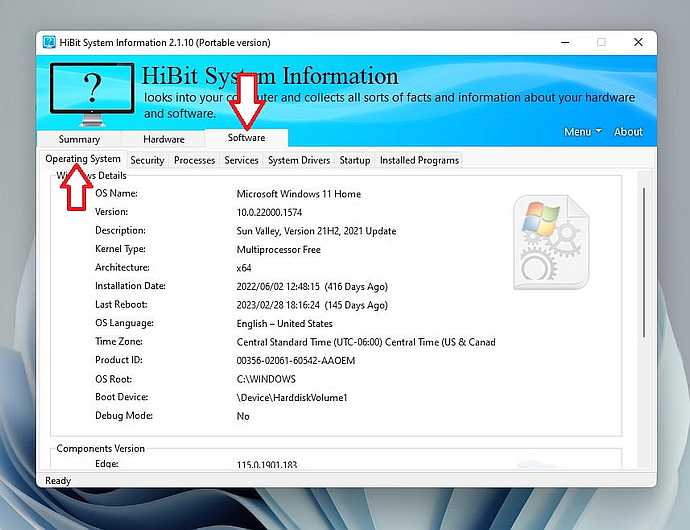The height and width of the screenshot is (530, 690).
Task: Switch to the Summary tab
Action: tap(79, 139)
